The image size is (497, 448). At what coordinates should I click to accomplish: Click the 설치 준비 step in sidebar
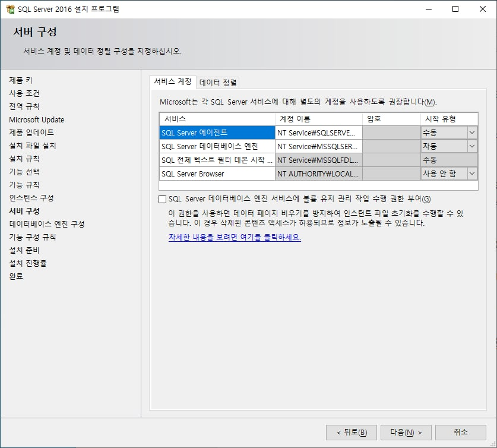(24, 250)
